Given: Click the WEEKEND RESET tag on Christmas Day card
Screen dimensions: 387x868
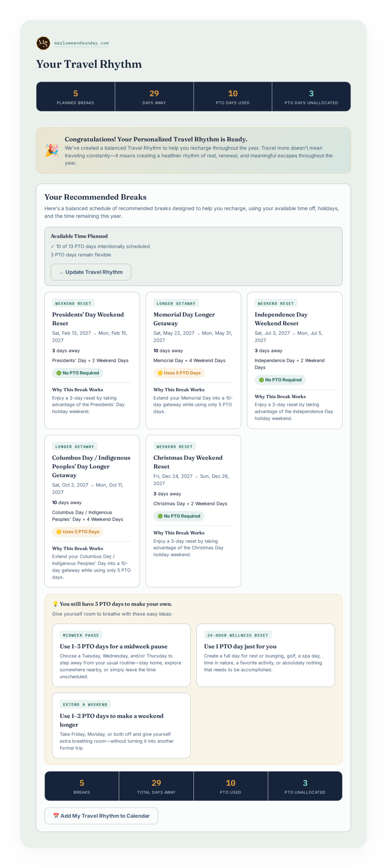Looking at the screenshot, I should (175, 446).
